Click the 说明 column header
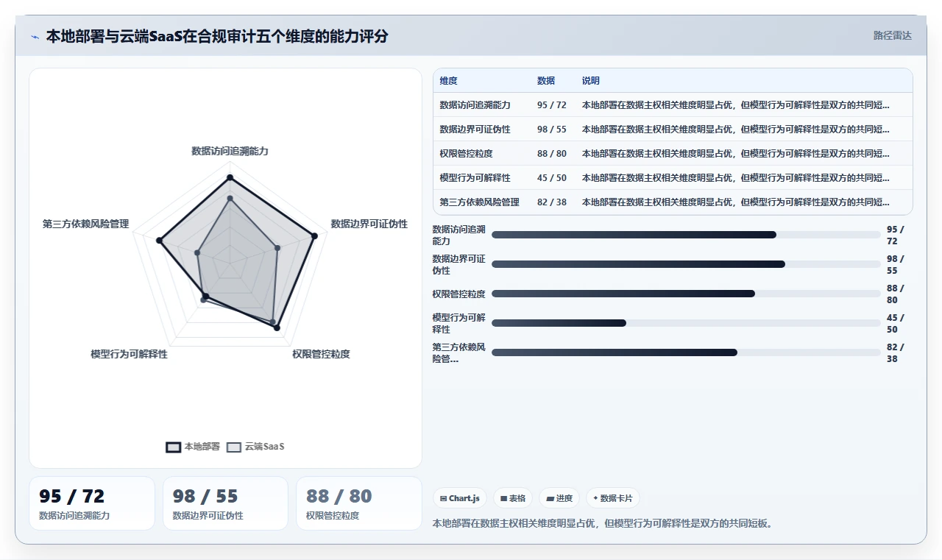 click(591, 81)
